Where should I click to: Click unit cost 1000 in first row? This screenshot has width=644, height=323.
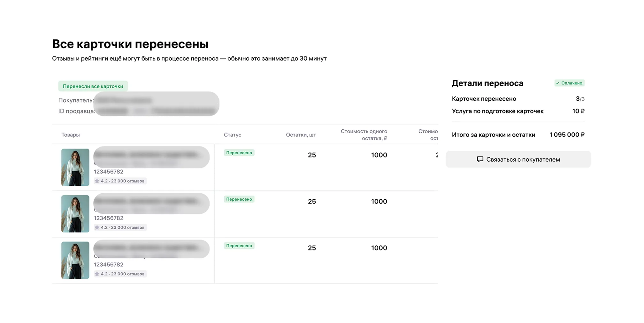click(x=379, y=155)
